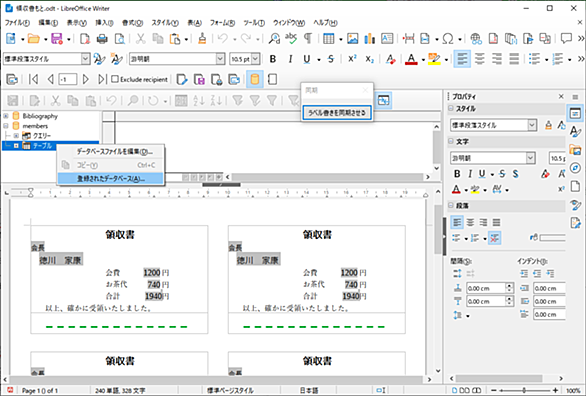Click sidebar Justified alignment icon
Image resolution: width=586 pixels, height=396 pixels.
[x=496, y=222]
